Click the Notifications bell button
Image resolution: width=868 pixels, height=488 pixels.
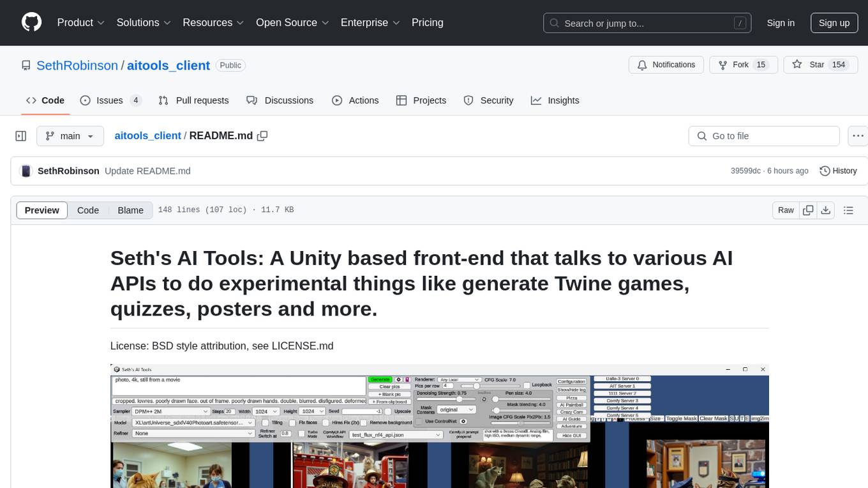click(x=666, y=65)
